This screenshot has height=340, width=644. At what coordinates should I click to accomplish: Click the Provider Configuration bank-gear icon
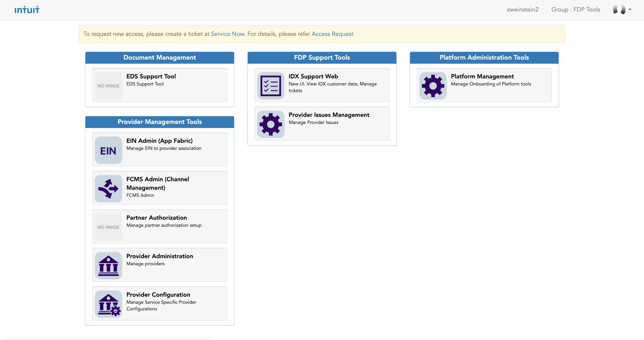(x=109, y=304)
